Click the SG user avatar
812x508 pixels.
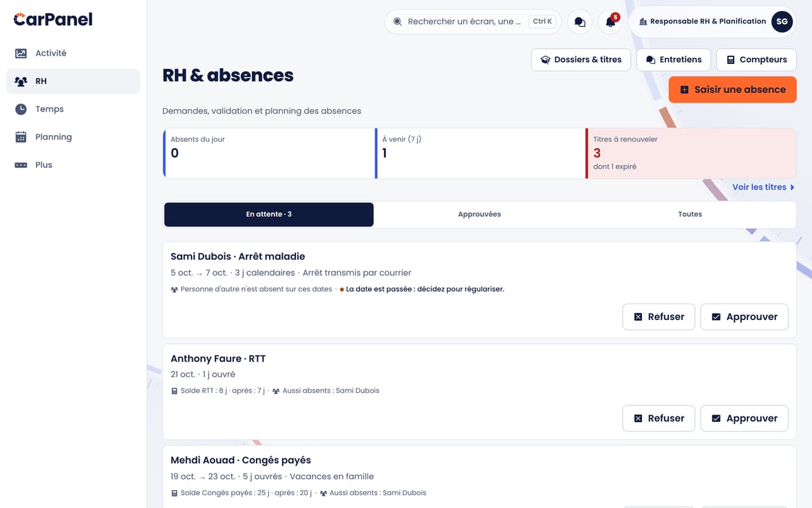tap(782, 22)
